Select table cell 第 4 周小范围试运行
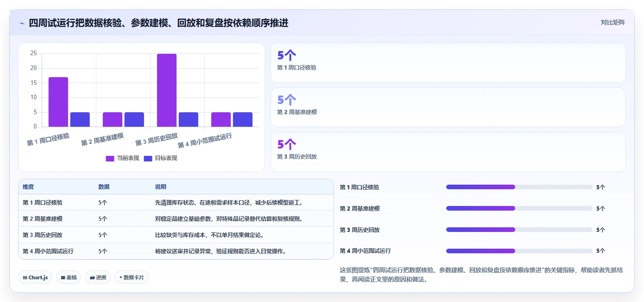Screen dimensions: 644x302 pos(48,251)
